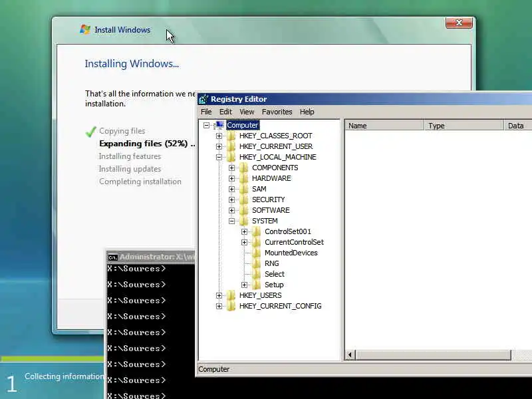The width and height of the screenshot is (532, 399).
Task: Click the HKEY_CURRENT_USER folder icon
Action: click(231, 146)
